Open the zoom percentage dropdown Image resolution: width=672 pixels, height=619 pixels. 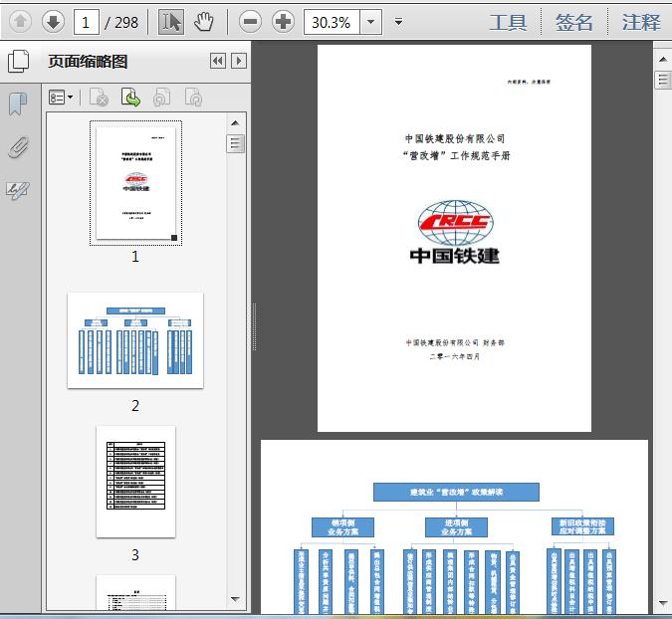370,21
